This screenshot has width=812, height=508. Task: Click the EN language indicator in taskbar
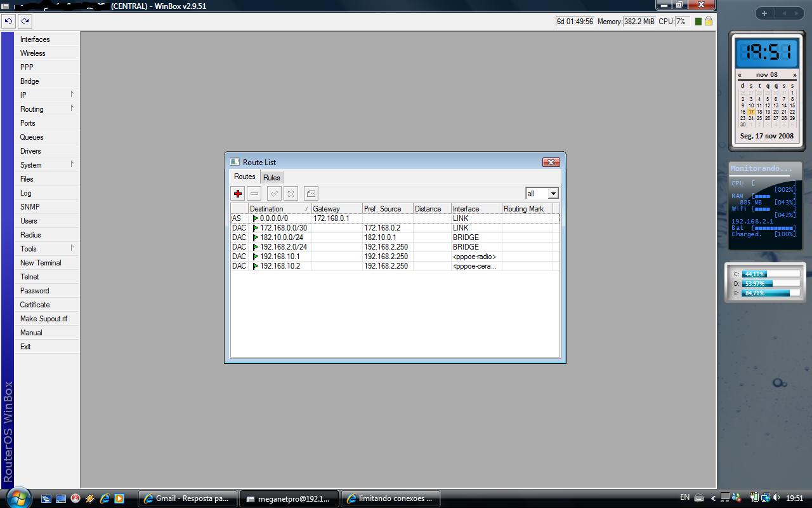[x=684, y=497]
